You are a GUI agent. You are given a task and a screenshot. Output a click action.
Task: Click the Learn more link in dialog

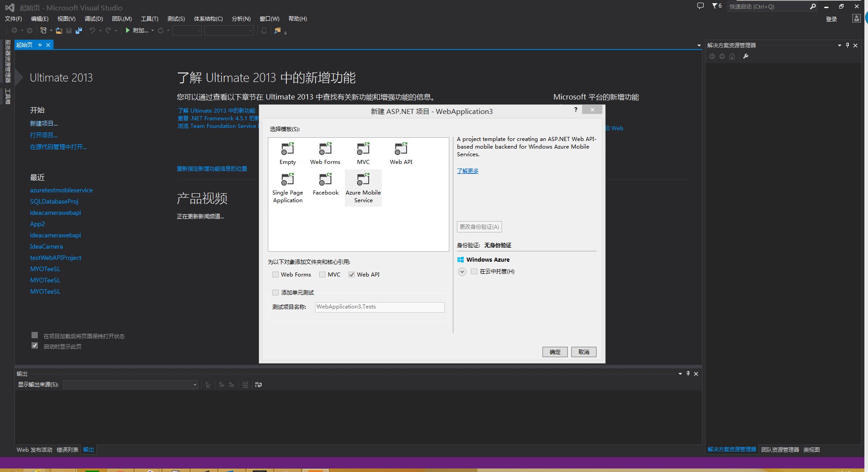tap(468, 171)
